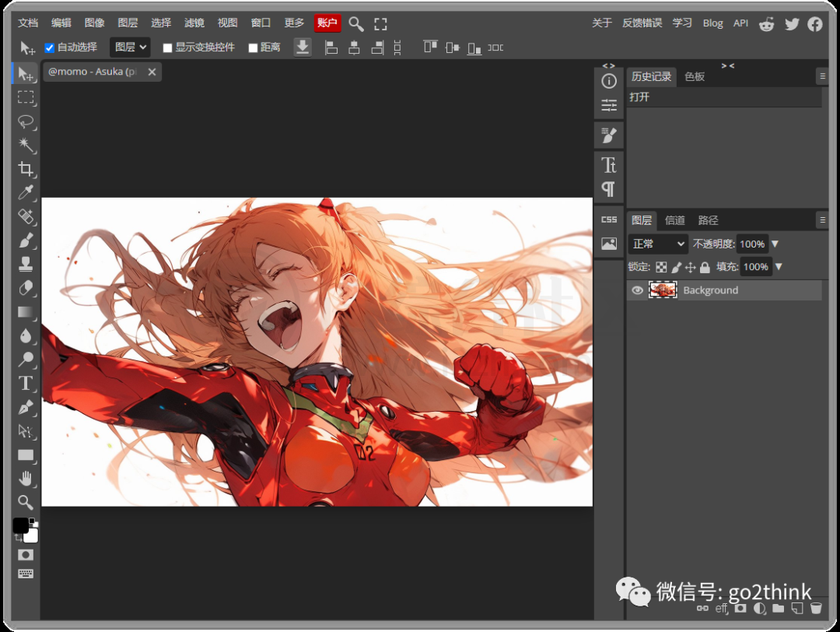Delete layer with trash icon

[816, 609]
